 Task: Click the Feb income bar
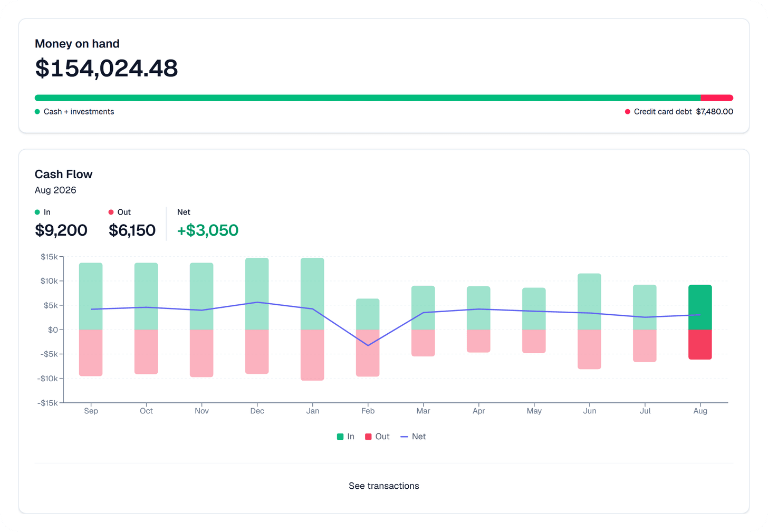click(368, 314)
